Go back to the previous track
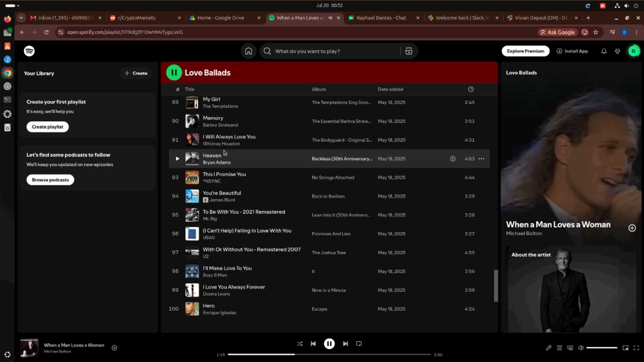This screenshot has width=644, height=362. pos(313,344)
